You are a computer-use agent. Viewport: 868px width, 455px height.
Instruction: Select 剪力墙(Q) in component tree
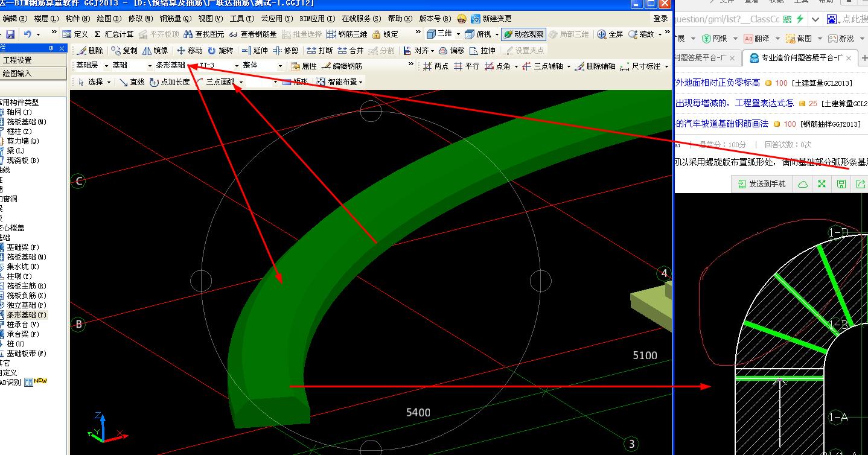(x=23, y=141)
